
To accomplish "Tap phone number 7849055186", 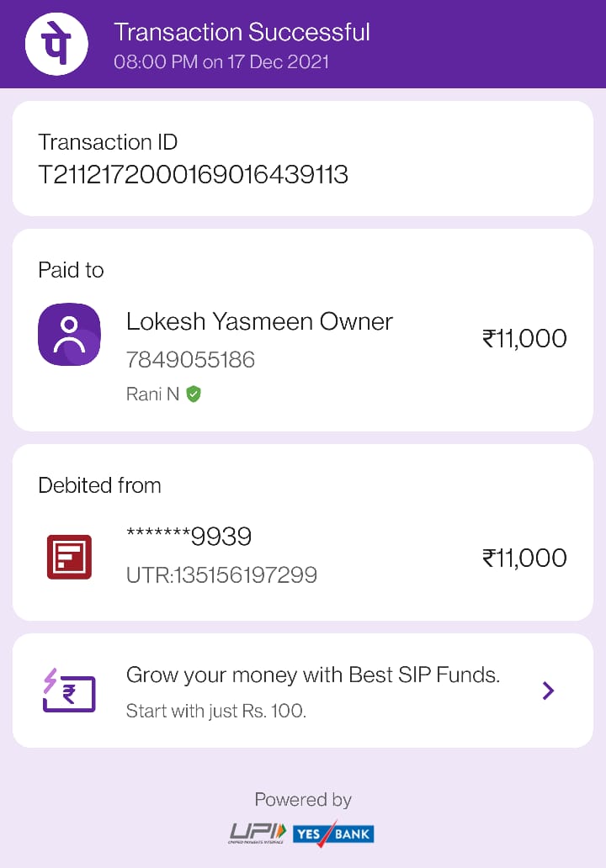I will pos(190,360).
